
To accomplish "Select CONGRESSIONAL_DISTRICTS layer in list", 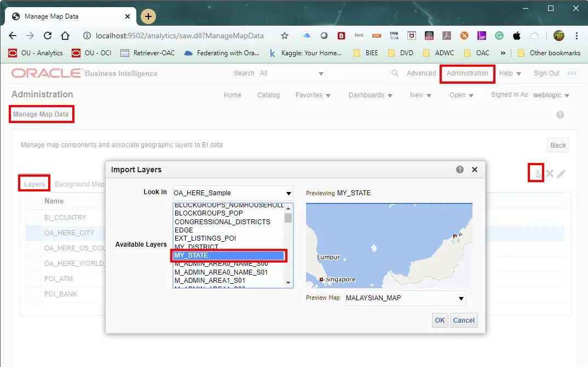I will coord(222,222).
